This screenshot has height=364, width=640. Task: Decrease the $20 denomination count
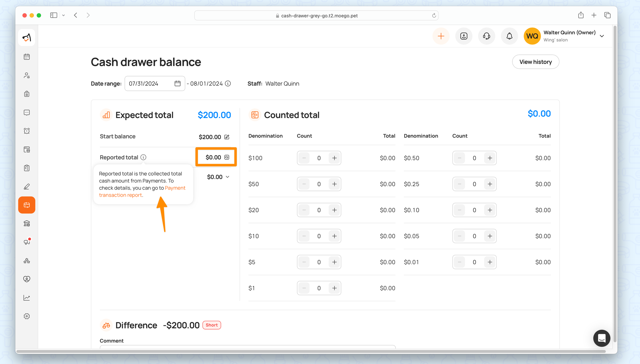(x=304, y=210)
